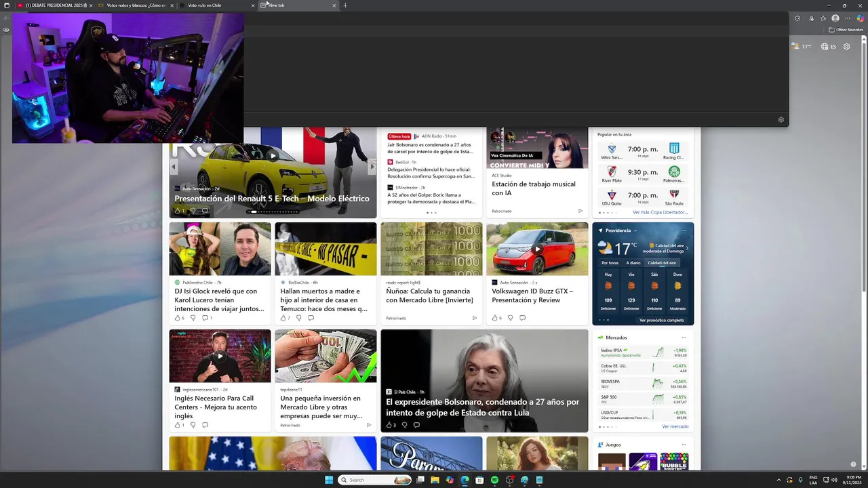Open comments on Hallan muertos article
The height and width of the screenshot is (488, 868).
tap(311, 318)
